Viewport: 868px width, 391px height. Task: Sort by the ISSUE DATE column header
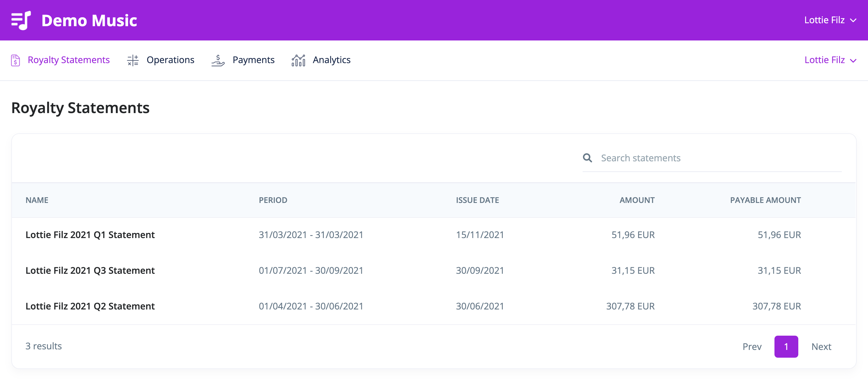coord(477,200)
